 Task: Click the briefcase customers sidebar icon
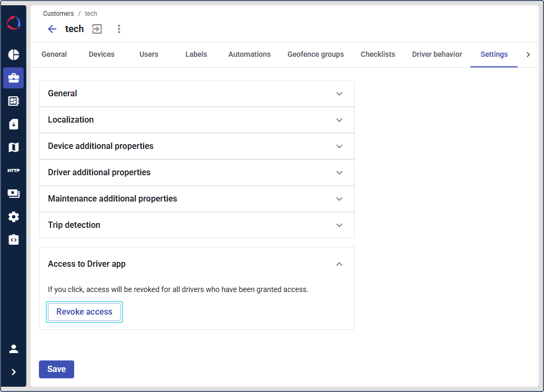pos(14,78)
